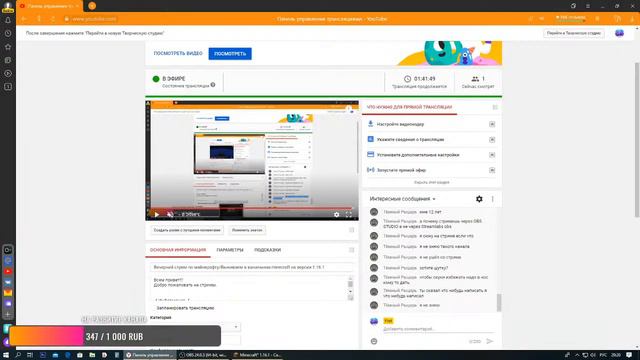
Task: Open mail shortcut in browser sidebar
Action: coord(8,293)
